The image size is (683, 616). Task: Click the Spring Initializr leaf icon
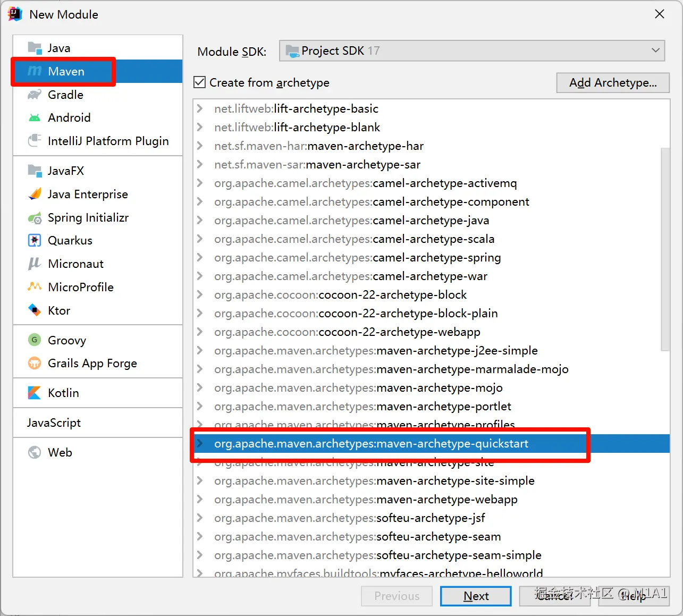pyautogui.click(x=35, y=217)
